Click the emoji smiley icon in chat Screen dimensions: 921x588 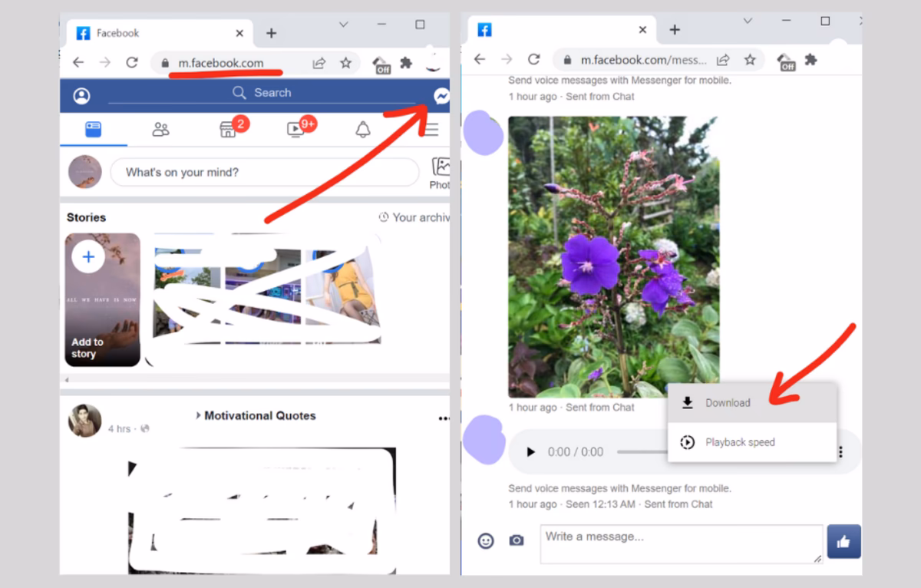coord(486,541)
